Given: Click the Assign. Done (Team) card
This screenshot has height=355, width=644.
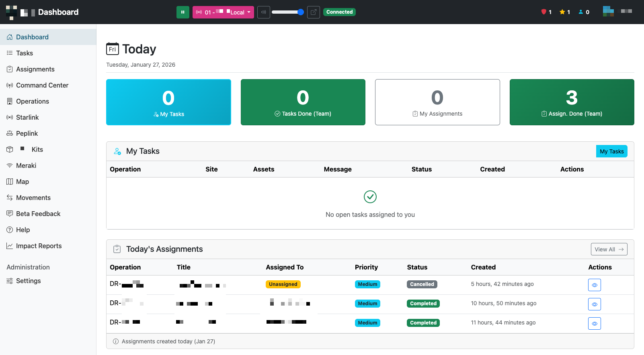Looking at the screenshot, I should click(x=572, y=102).
